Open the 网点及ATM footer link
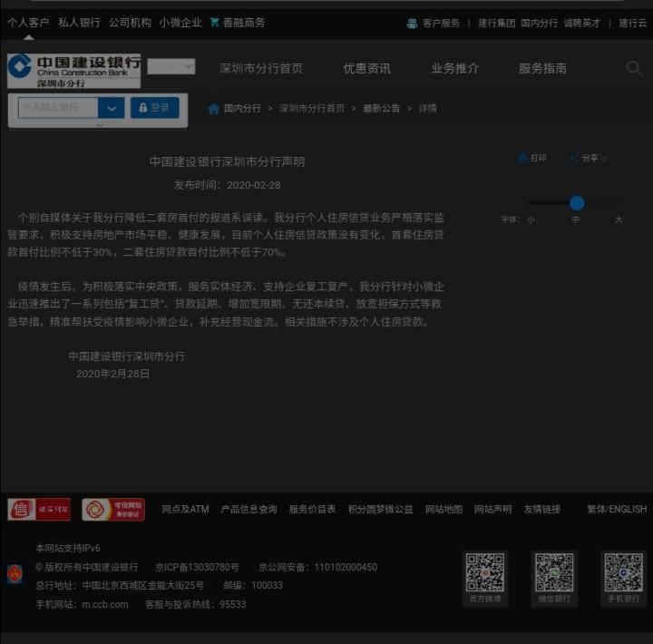Viewport: 653px width, 644px height. coord(185,509)
